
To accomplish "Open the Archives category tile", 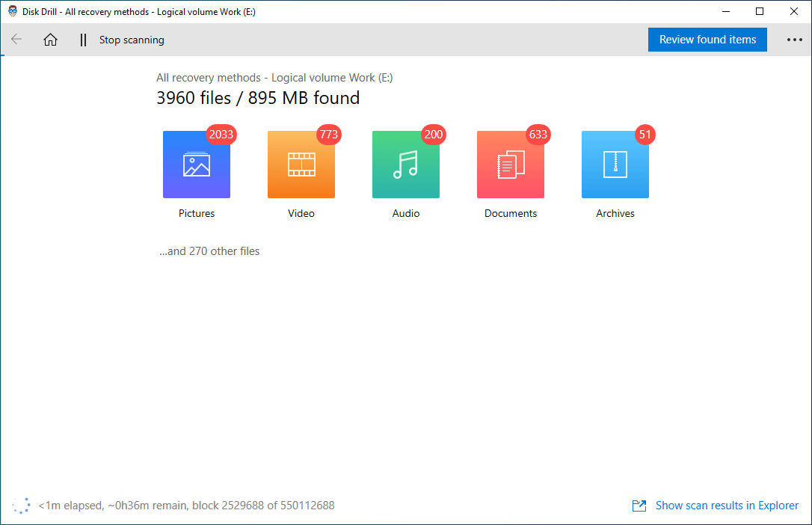I will [615, 164].
